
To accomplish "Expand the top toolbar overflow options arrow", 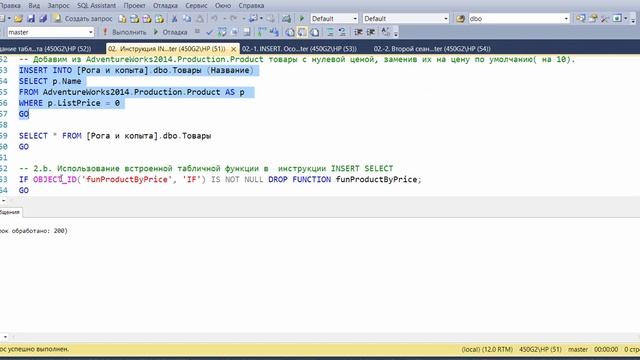I will (633, 20).
